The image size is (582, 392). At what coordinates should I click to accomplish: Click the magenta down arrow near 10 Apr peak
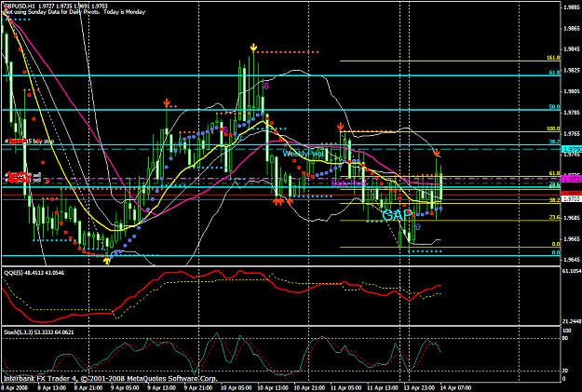[x=266, y=86]
